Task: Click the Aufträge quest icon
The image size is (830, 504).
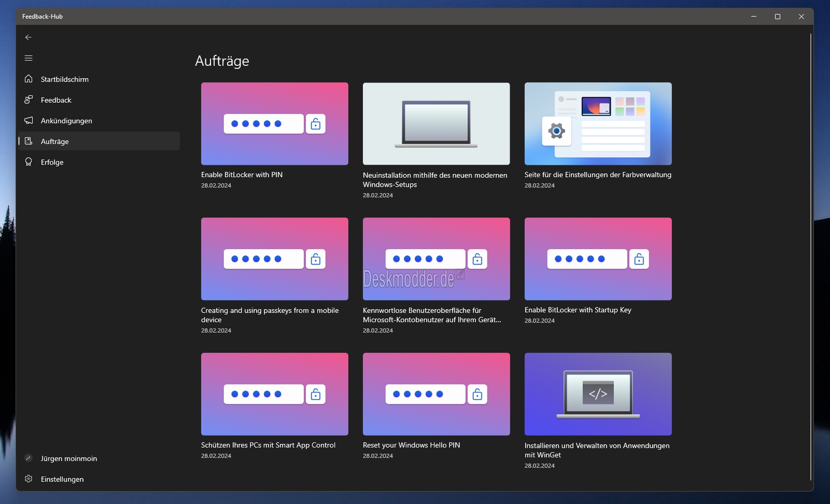Action: pos(29,141)
